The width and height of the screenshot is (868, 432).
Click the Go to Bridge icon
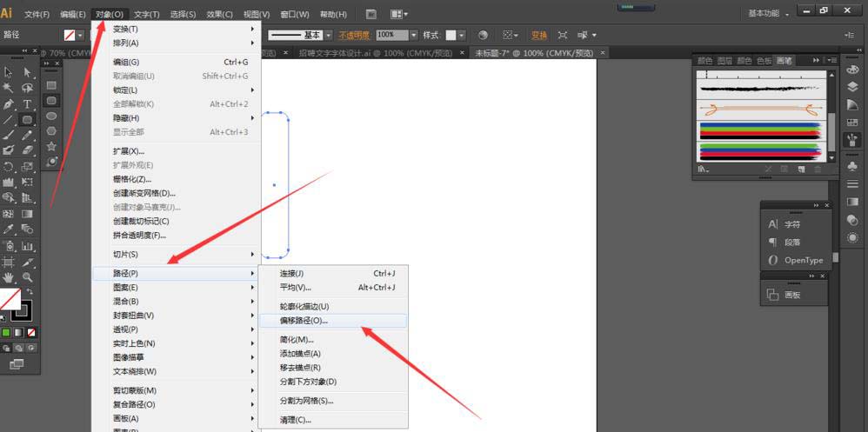click(x=371, y=14)
